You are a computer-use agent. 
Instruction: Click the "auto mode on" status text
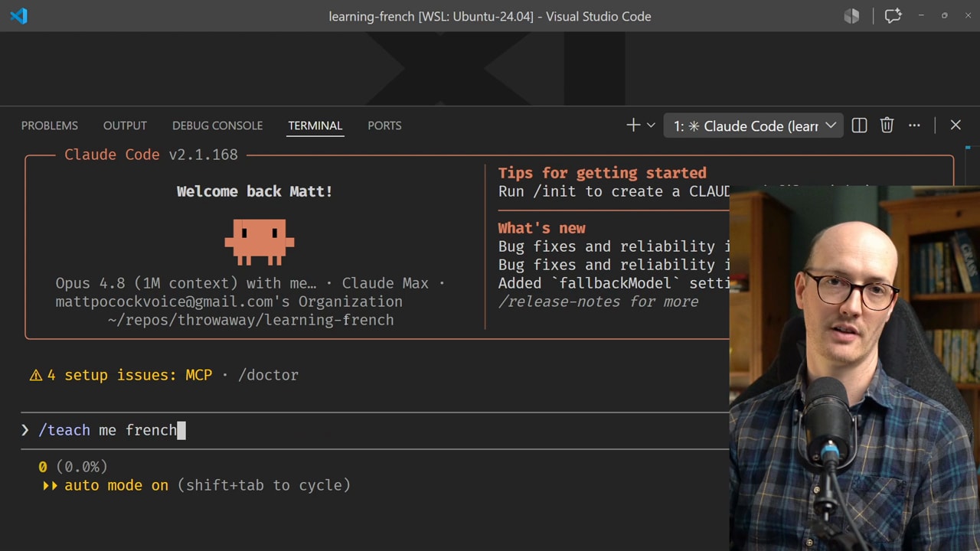[116, 485]
